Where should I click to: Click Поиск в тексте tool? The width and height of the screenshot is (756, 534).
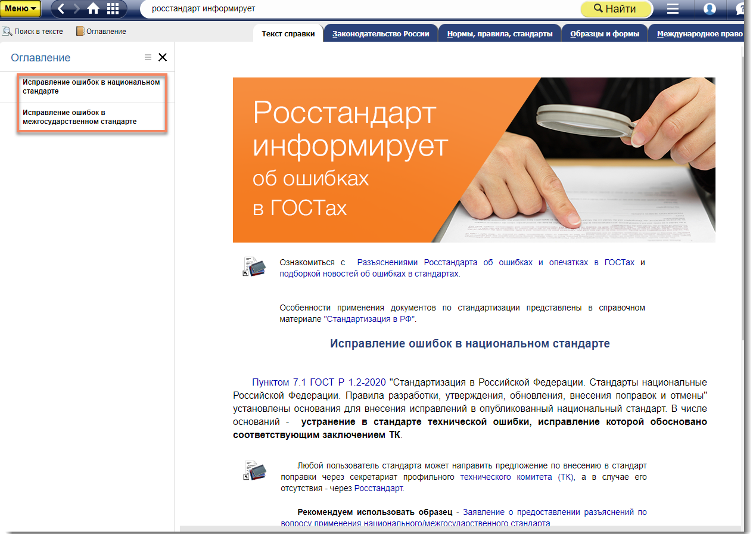(33, 32)
